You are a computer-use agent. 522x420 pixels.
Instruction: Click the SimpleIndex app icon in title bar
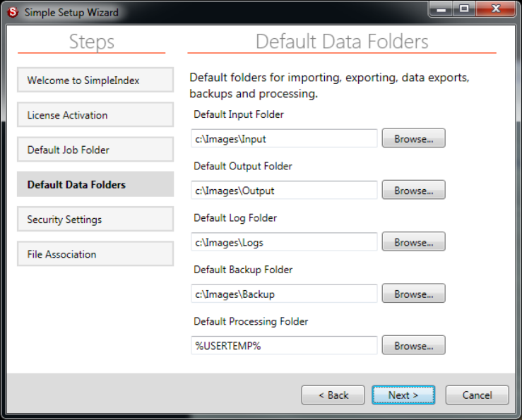coord(12,12)
